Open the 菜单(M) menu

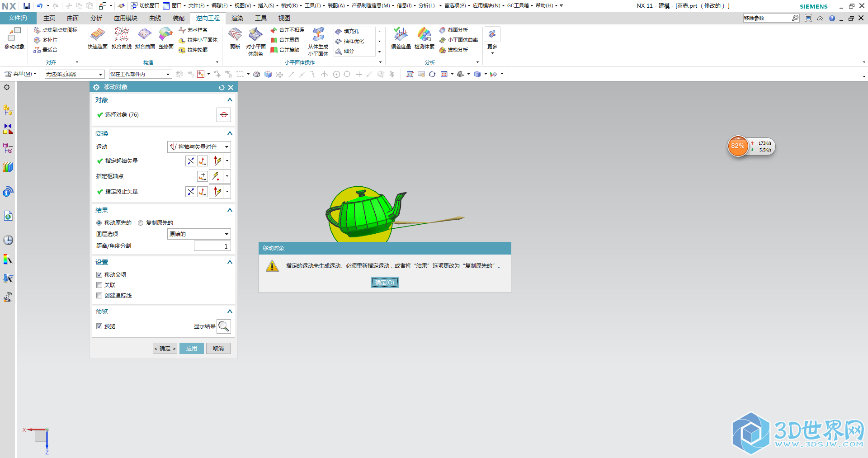[20, 74]
